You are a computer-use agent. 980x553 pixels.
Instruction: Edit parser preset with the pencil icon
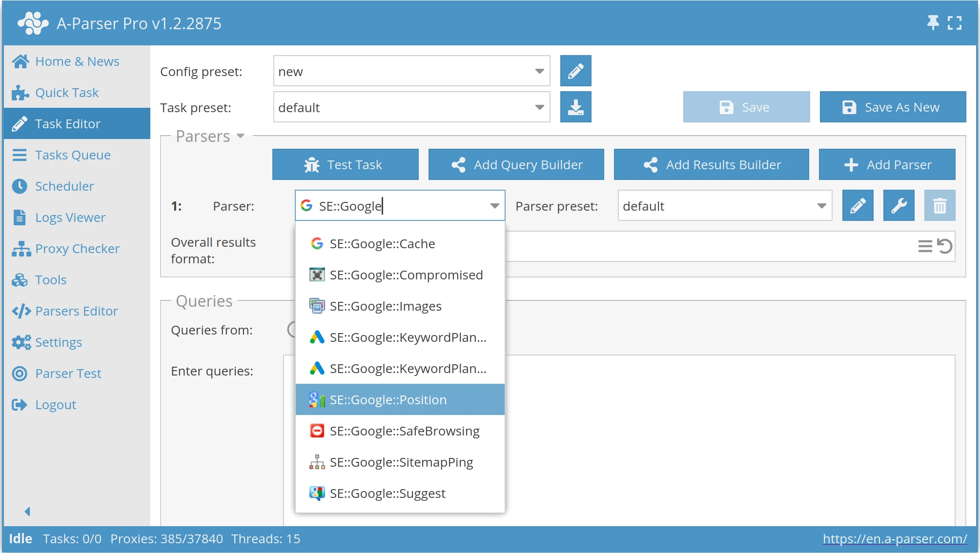857,205
